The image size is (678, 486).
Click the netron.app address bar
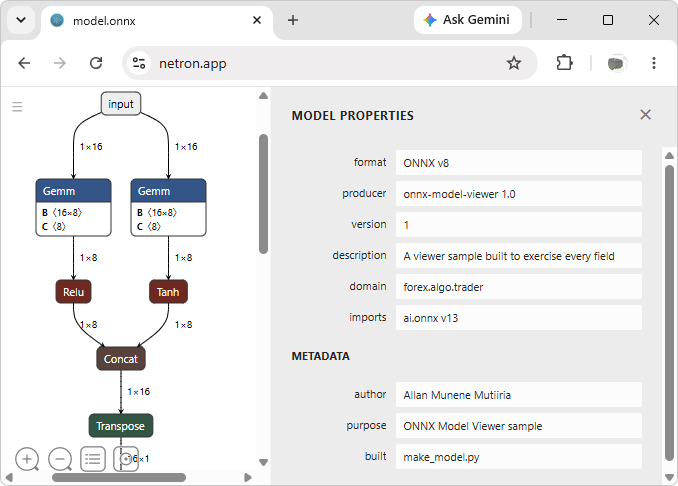pos(329,64)
